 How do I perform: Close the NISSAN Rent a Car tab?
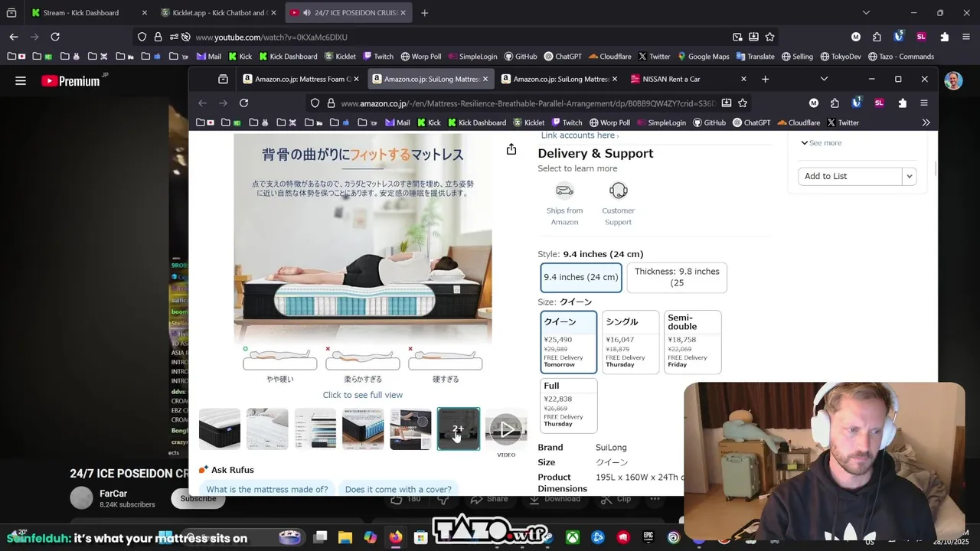click(x=743, y=79)
